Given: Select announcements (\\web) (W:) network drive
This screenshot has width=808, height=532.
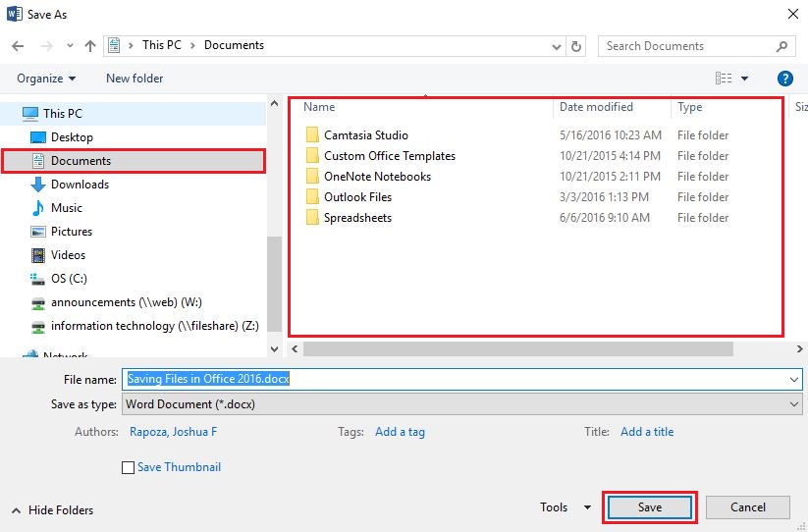Looking at the screenshot, I should [x=133, y=302].
